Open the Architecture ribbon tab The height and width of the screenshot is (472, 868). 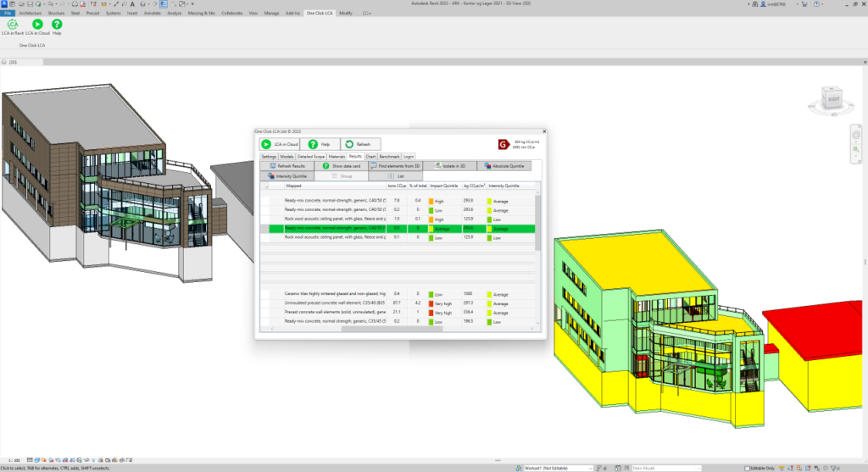(x=31, y=14)
